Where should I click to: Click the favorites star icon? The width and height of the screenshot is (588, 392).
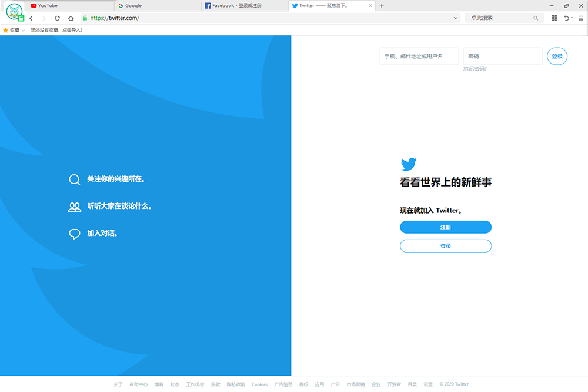coord(6,30)
